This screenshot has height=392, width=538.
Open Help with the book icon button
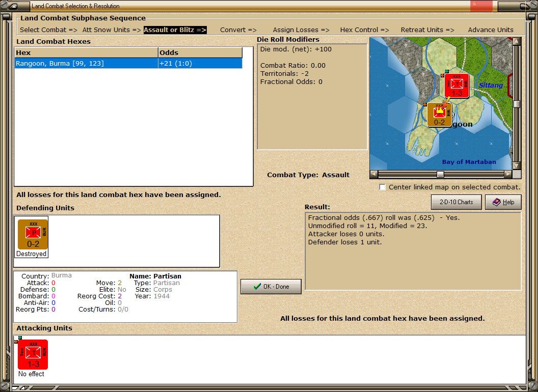[503, 202]
